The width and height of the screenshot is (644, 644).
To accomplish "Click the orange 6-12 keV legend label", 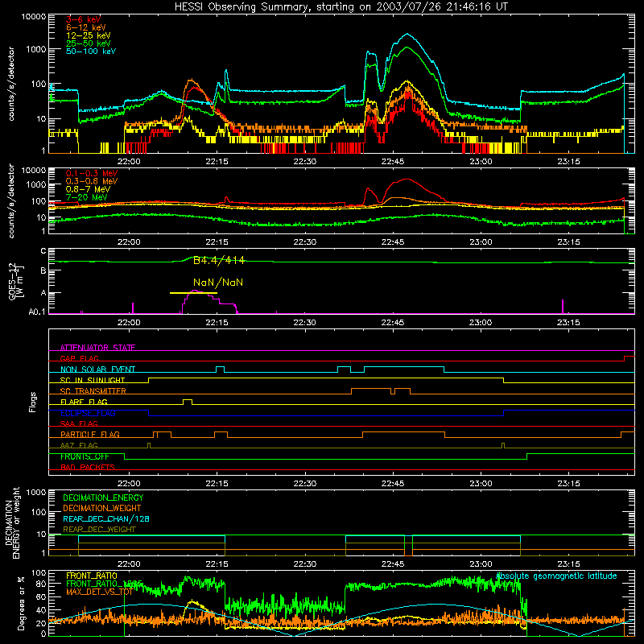I will (86, 27).
